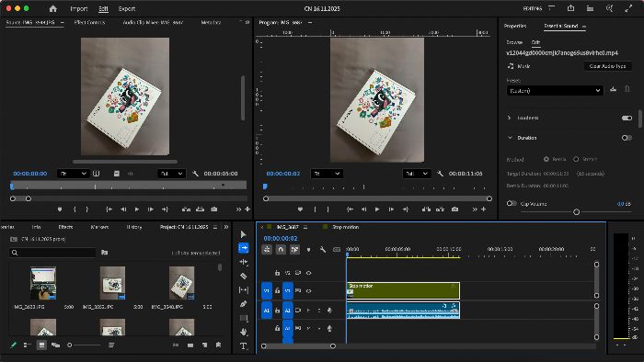Toggle nest insert sequence option
The height and width of the screenshot is (362, 644).
coord(267,249)
